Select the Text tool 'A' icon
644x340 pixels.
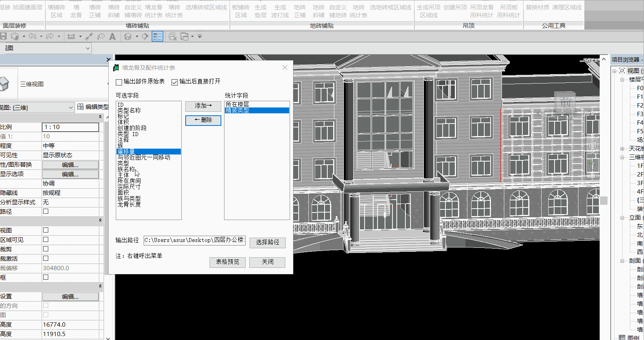113,36
